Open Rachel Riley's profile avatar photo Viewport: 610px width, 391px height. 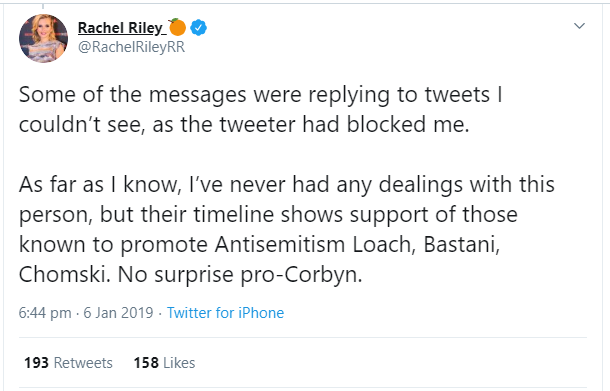pos(43,38)
